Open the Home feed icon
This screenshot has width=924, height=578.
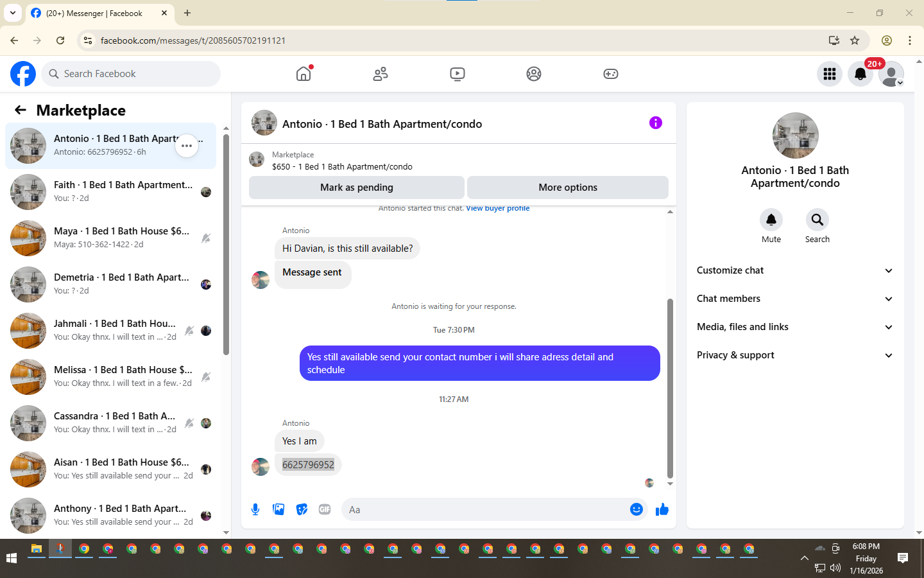(304, 74)
